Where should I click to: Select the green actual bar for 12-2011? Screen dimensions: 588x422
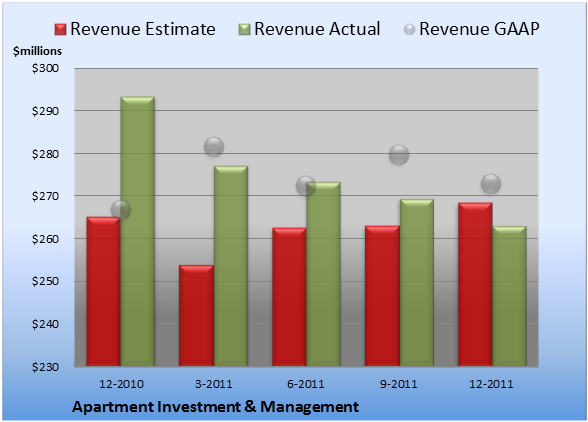point(509,296)
